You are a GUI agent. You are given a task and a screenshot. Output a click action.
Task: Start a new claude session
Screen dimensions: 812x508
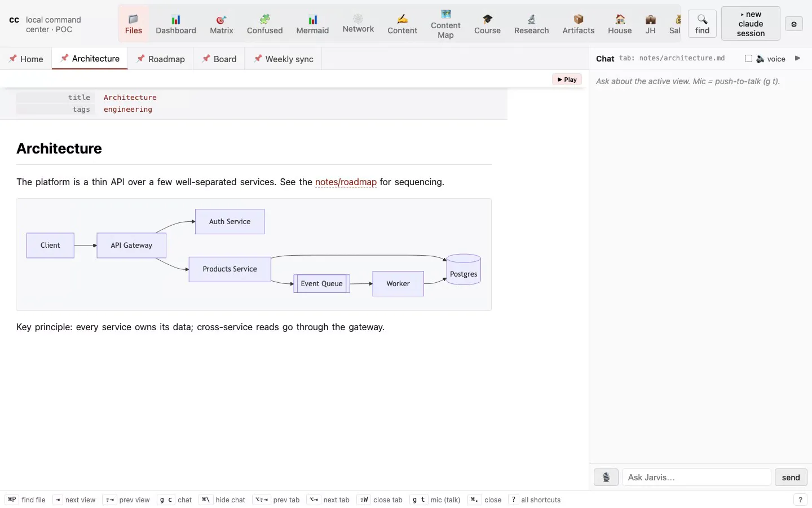[x=751, y=24]
